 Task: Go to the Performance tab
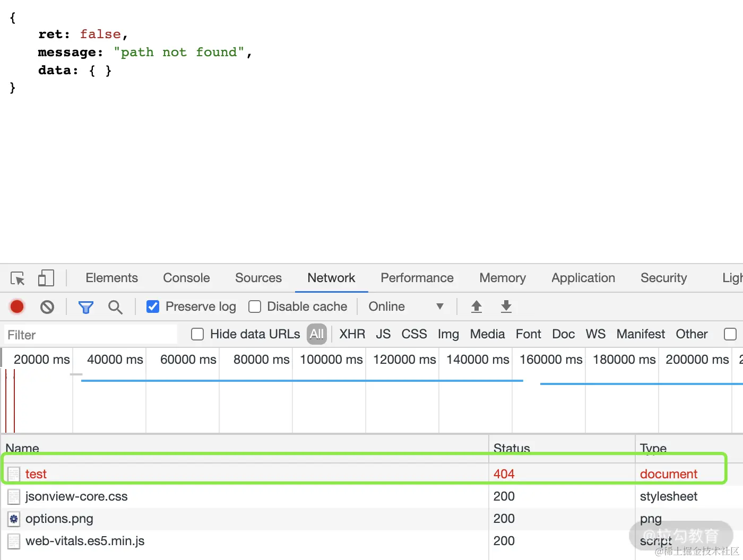(417, 278)
